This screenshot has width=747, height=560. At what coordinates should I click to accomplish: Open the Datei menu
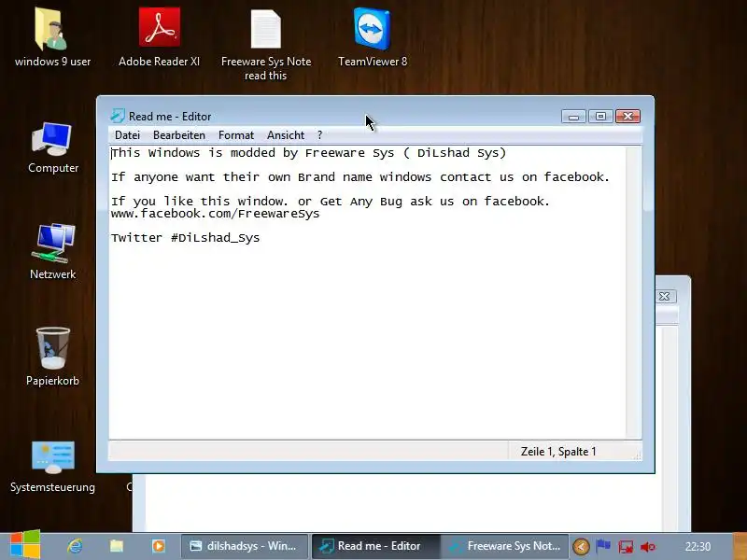tap(127, 135)
